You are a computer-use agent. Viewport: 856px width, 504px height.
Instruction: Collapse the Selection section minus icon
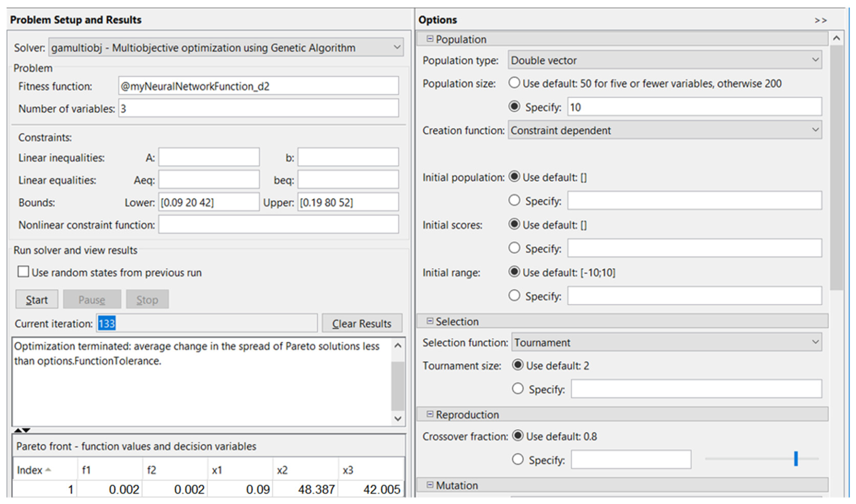tap(430, 321)
